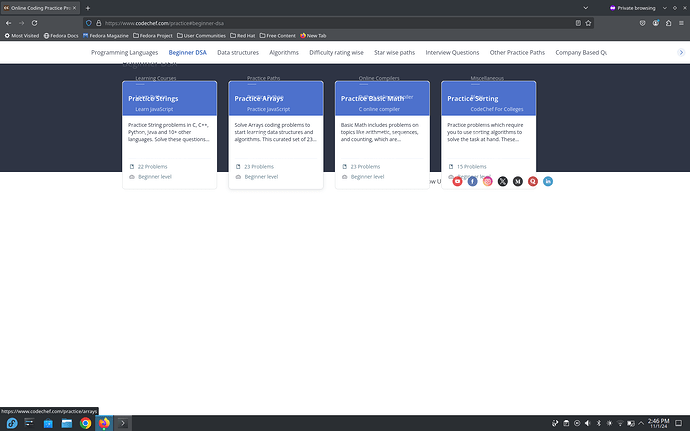Click '15 Problems' in Sorting card
The width and height of the screenshot is (690, 431).
click(471, 166)
